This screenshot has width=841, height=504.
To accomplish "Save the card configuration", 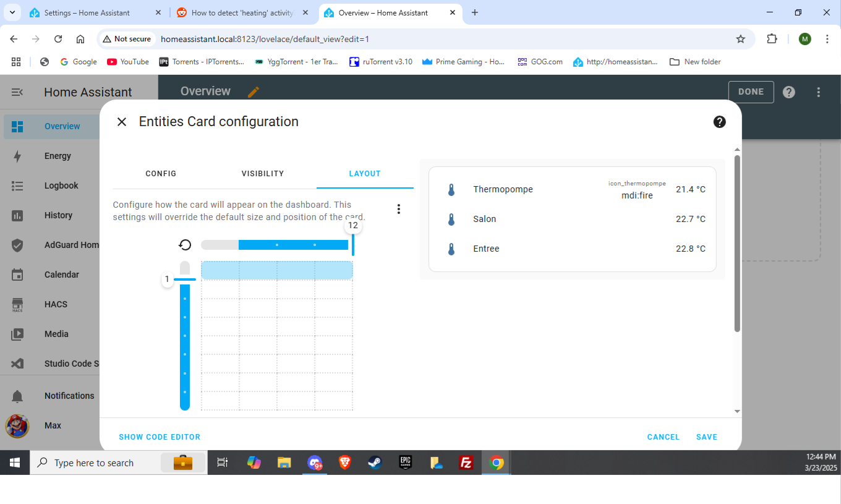I will pyautogui.click(x=707, y=437).
